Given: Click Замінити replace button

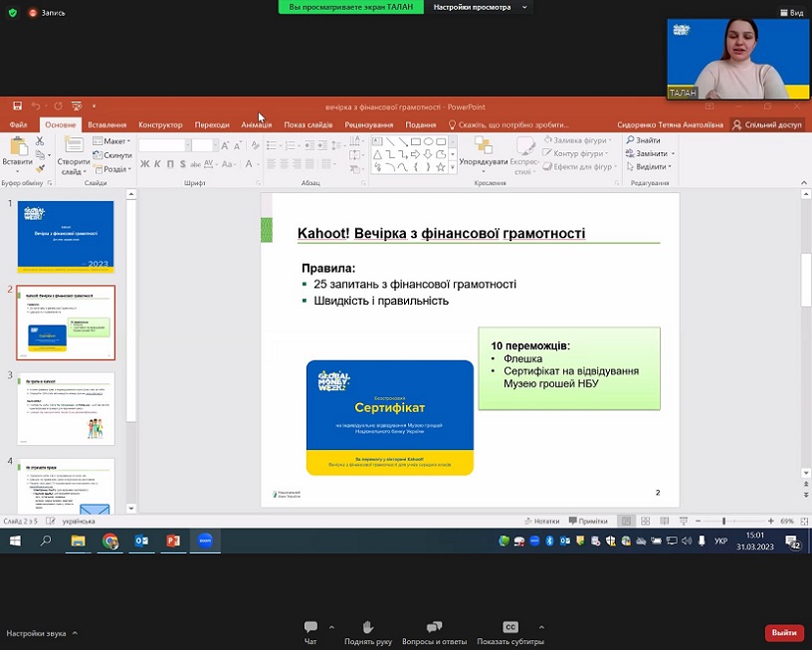Looking at the screenshot, I should (650, 153).
